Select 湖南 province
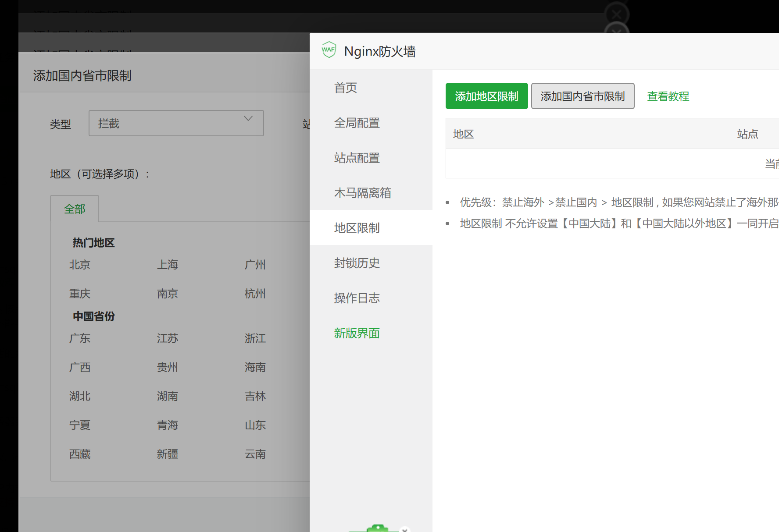The image size is (779, 532). point(168,396)
